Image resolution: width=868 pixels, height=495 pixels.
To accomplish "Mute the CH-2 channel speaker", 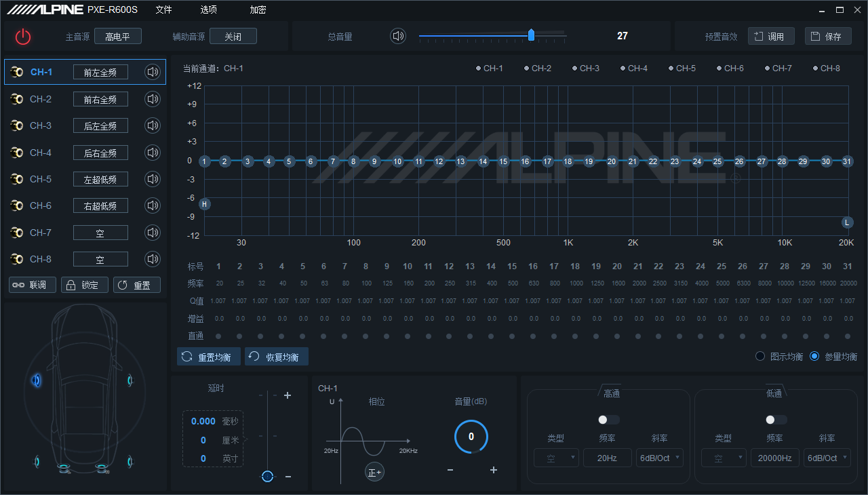I will 153,99.
